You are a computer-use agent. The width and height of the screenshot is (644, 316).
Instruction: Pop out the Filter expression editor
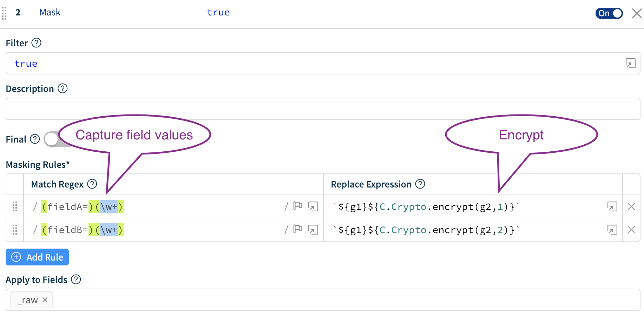pos(631,63)
